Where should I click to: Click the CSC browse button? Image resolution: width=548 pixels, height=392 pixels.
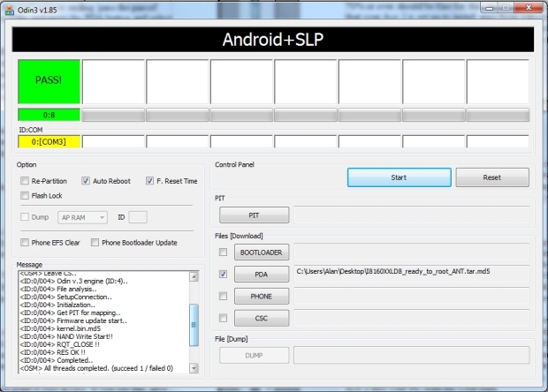[262, 318]
